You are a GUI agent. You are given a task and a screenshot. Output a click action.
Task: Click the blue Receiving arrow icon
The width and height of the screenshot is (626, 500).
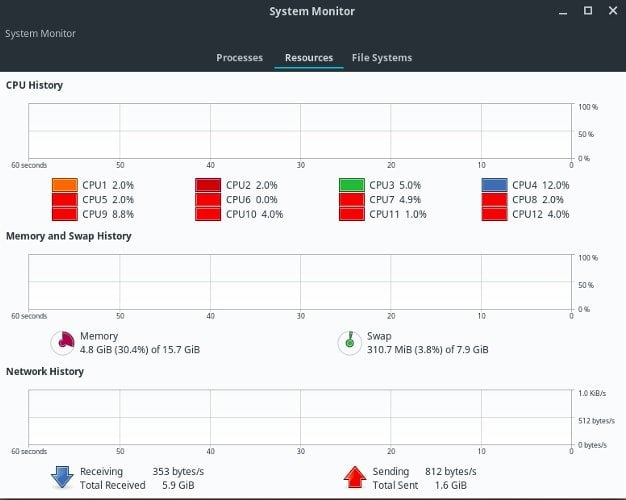(62, 477)
